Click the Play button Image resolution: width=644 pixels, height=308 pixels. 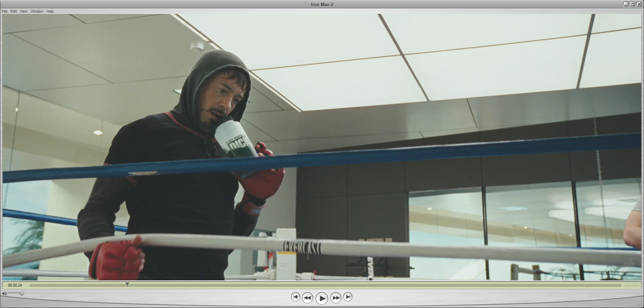coord(322,298)
